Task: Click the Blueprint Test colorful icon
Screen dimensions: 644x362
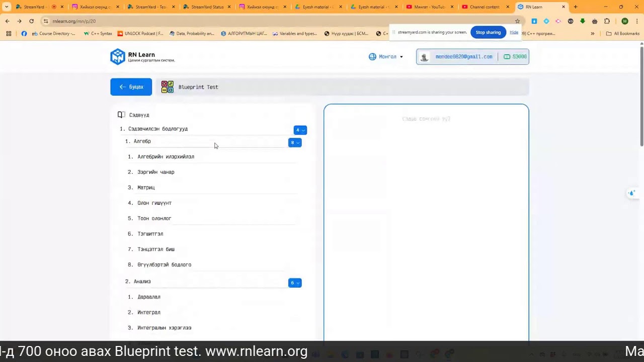Action: tap(168, 87)
